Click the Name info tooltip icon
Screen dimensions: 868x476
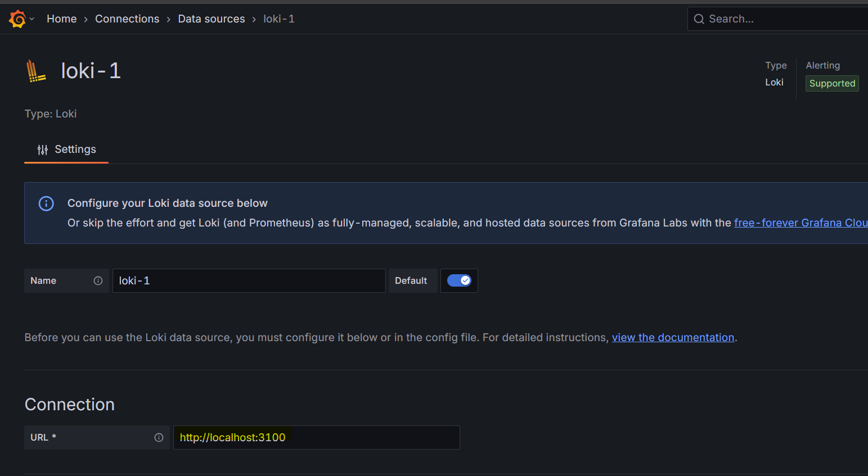tap(98, 281)
